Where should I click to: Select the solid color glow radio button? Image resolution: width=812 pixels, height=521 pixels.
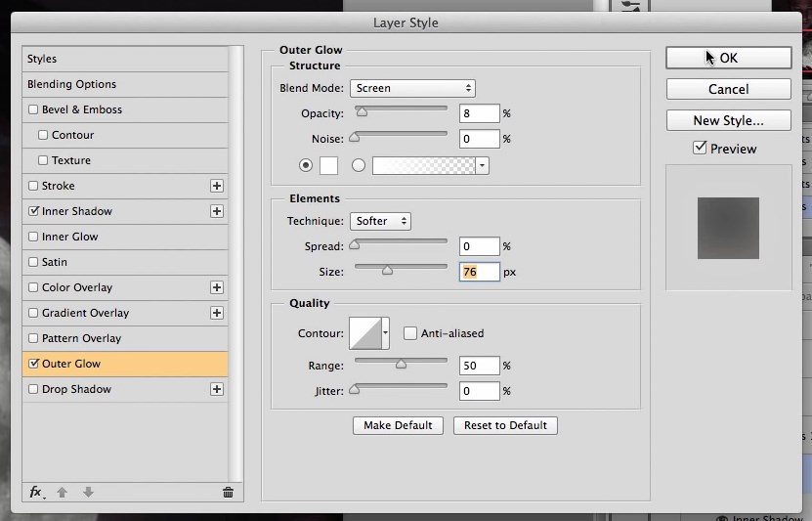[306, 166]
